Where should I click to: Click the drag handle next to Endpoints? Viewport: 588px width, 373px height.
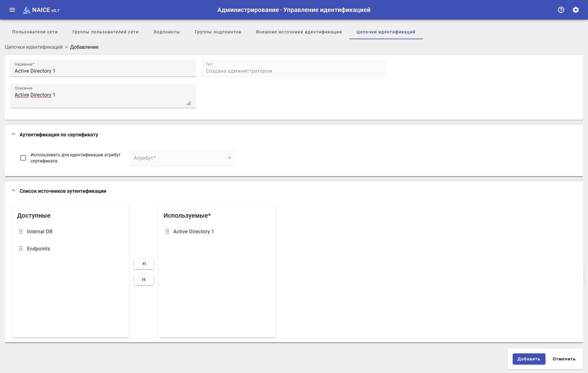pyautogui.click(x=21, y=249)
